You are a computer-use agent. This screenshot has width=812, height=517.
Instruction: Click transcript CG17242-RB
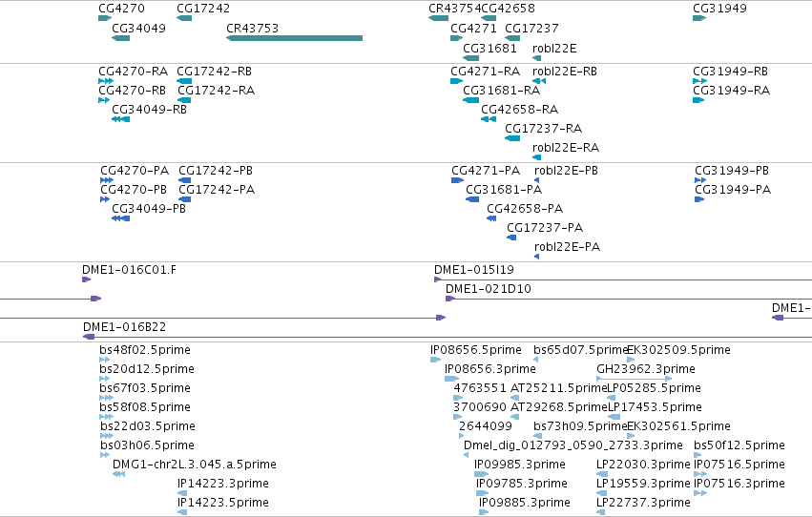click(x=214, y=71)
